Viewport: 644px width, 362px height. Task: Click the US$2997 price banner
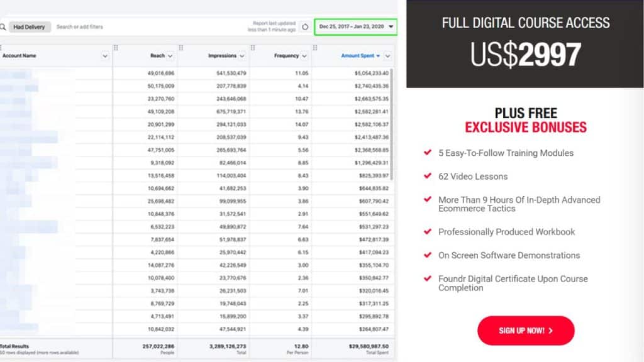click(525, 44)
